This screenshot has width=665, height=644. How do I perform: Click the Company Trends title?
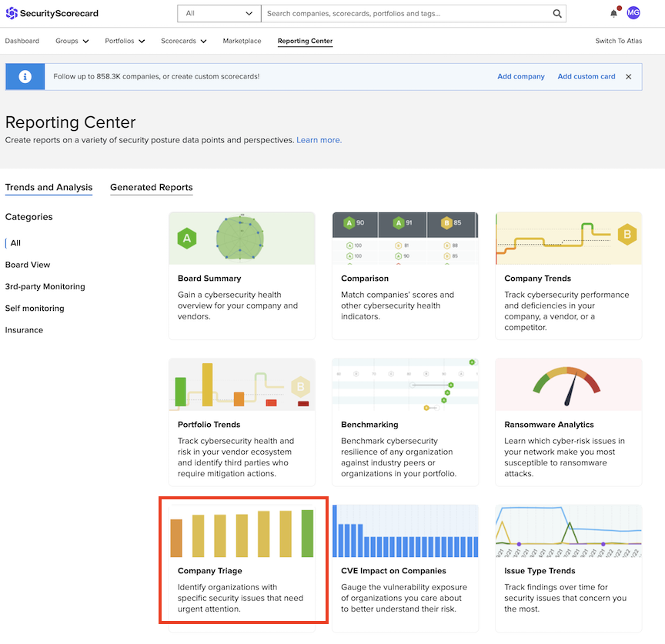537,279
